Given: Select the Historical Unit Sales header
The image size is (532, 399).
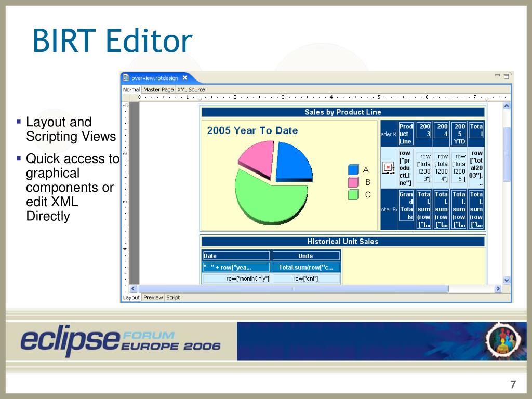Looking at the screenshot, I should (x=343, y=241).
